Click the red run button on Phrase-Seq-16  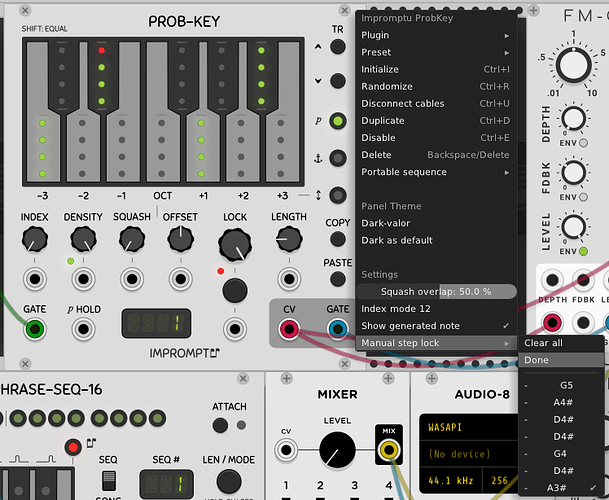(73, 448)
